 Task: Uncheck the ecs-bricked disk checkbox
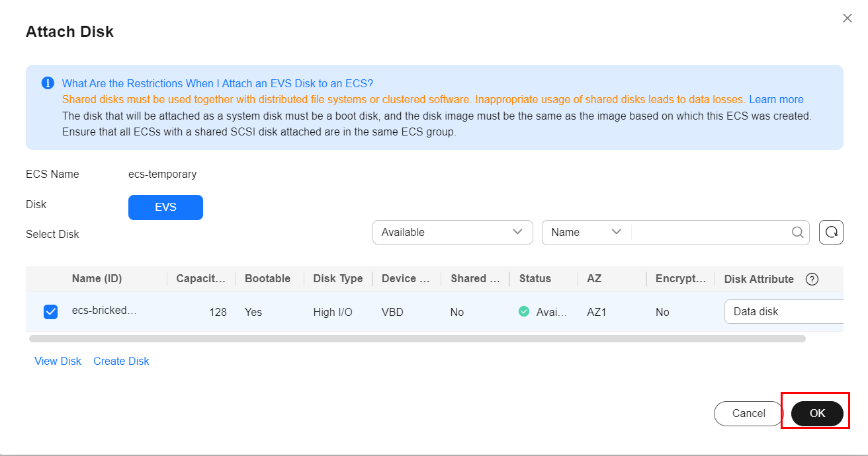pos(50,312)
